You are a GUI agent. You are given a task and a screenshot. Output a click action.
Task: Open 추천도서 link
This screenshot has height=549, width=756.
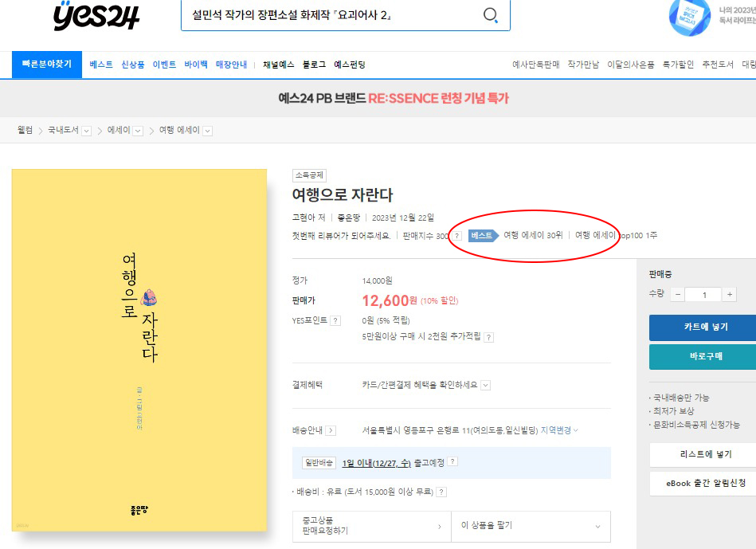[718, 65]
